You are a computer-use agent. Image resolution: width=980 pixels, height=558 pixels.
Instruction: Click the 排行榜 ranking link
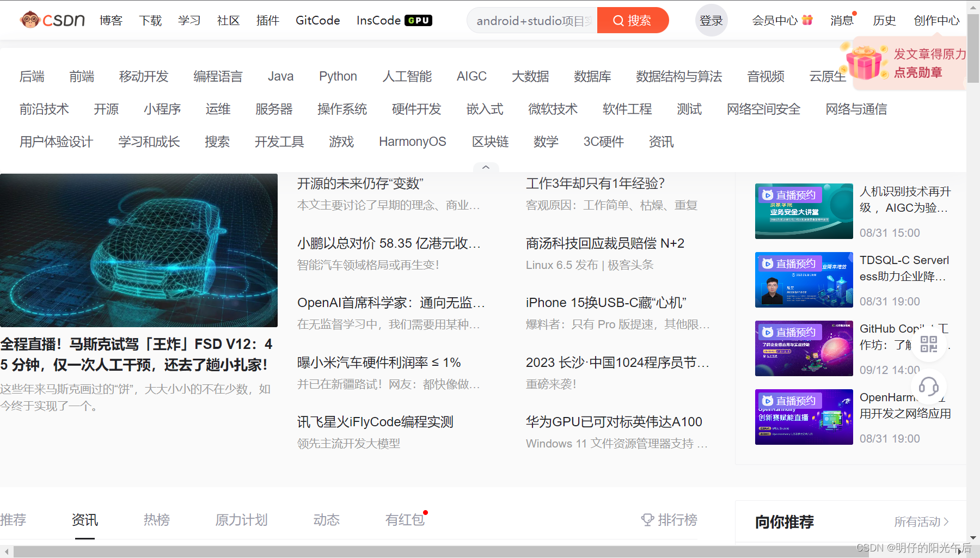669,520
